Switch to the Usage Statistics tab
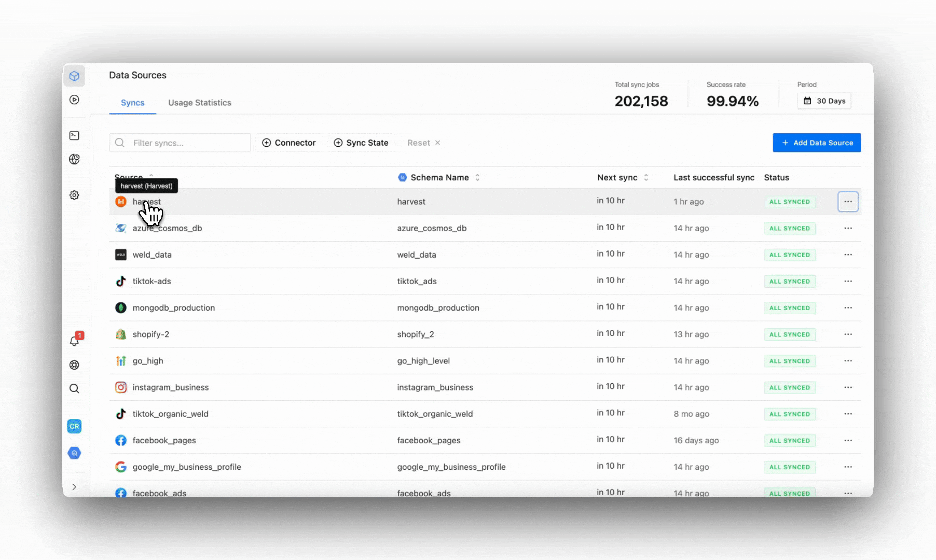 point(199,103)
